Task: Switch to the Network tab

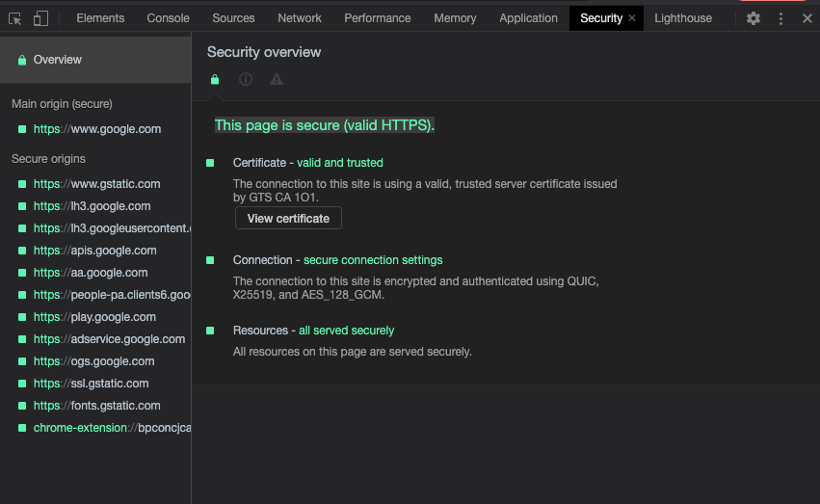Action: (x=300, y=18)
